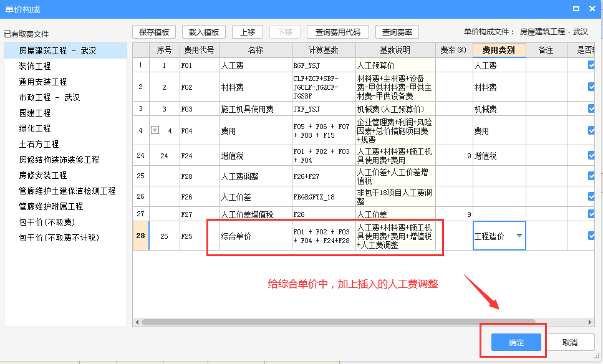Open the 工程造价 type dropdown
This screenshot has height=364, width=603.
(x=519, y=236)
